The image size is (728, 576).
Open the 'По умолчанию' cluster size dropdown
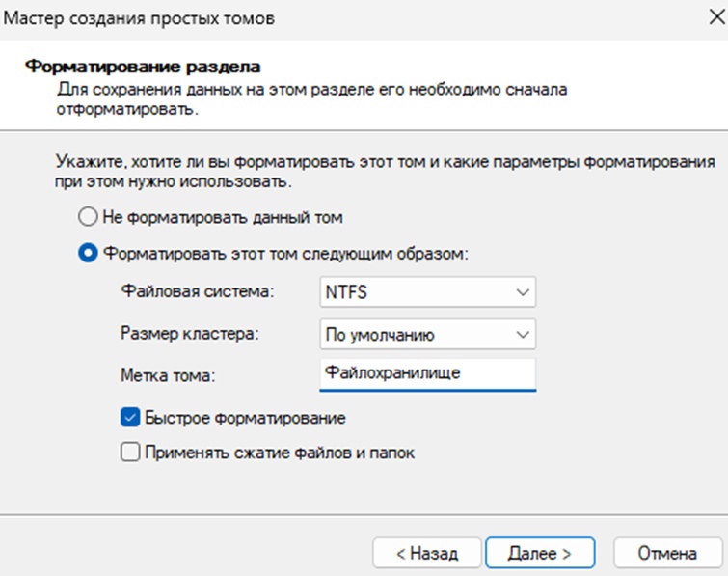pos(427,334)
